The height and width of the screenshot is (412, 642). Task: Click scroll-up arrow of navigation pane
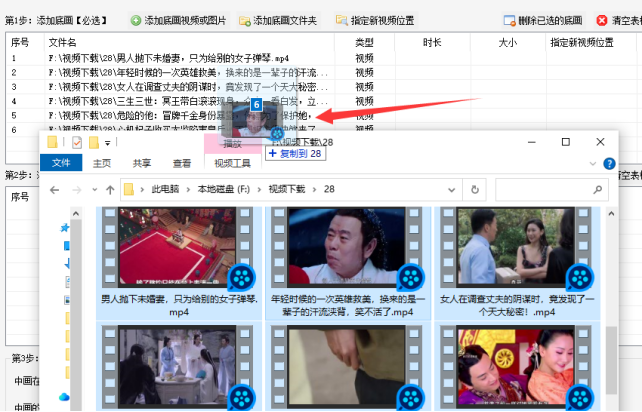click(76, 214)
